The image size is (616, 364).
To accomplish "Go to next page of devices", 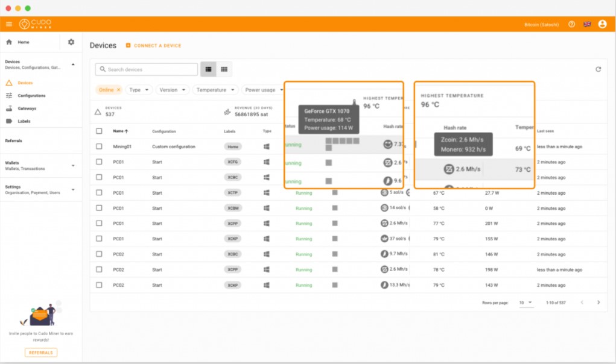I will [x=599, y=303].
